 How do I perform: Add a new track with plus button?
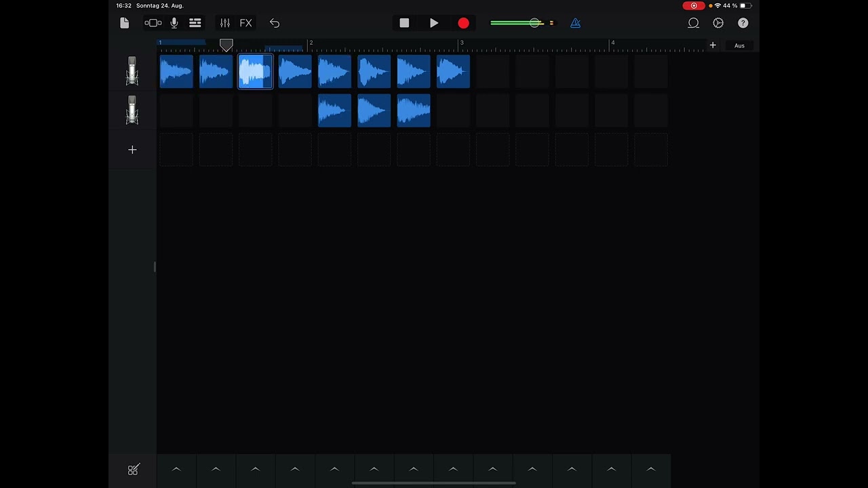[x=132, y=150]
